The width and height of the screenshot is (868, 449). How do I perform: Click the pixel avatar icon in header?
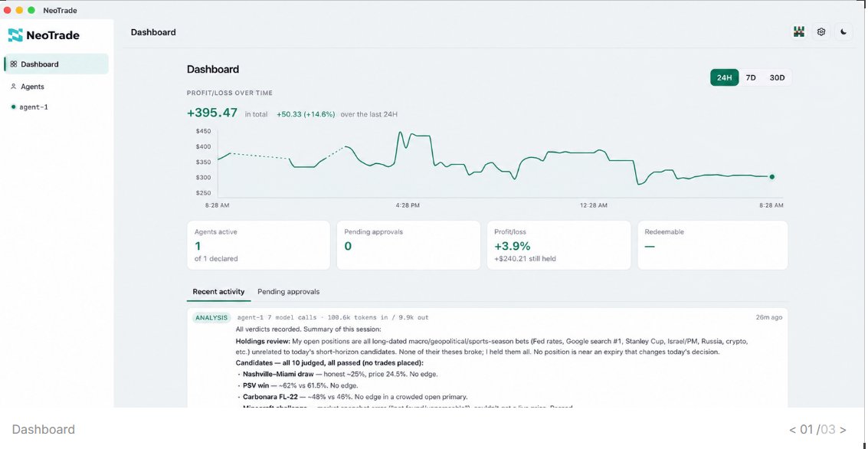798,32
